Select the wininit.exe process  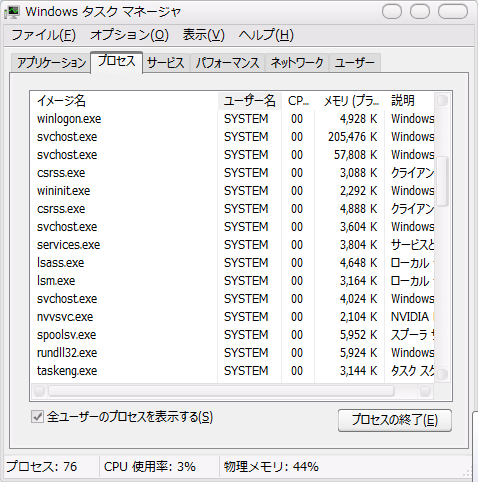(233, 191)
